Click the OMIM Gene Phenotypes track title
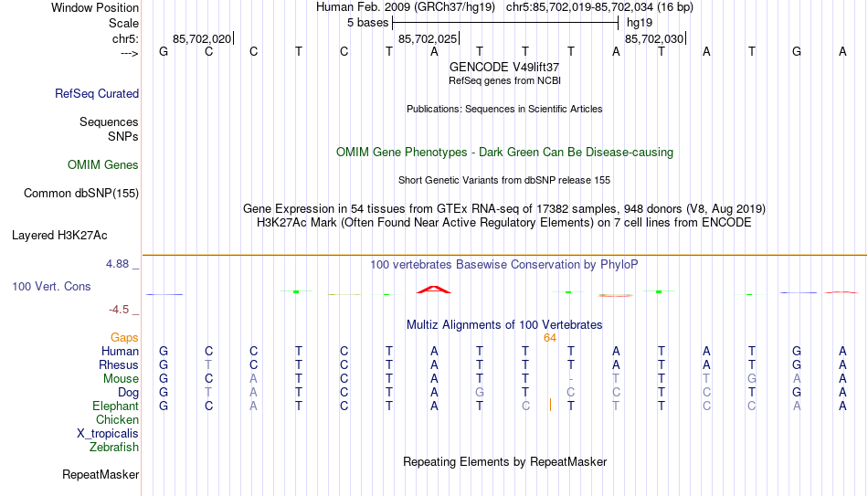 click(505, 153)
